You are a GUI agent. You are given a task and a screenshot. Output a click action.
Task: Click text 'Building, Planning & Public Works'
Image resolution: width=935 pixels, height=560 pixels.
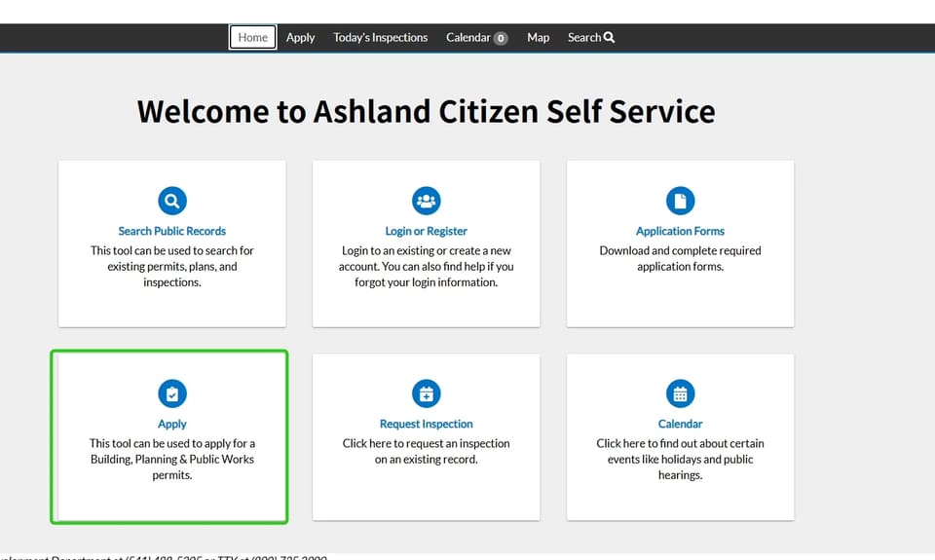click(172, 460)
